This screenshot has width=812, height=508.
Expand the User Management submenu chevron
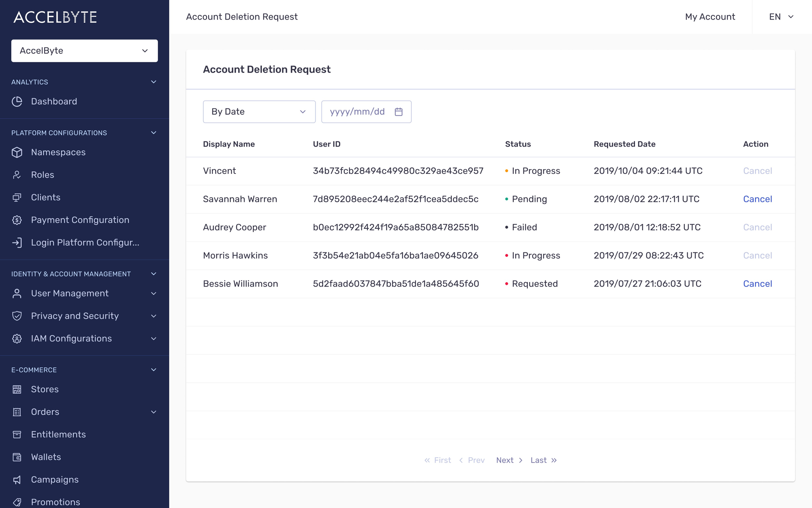(x=154, y=293)
